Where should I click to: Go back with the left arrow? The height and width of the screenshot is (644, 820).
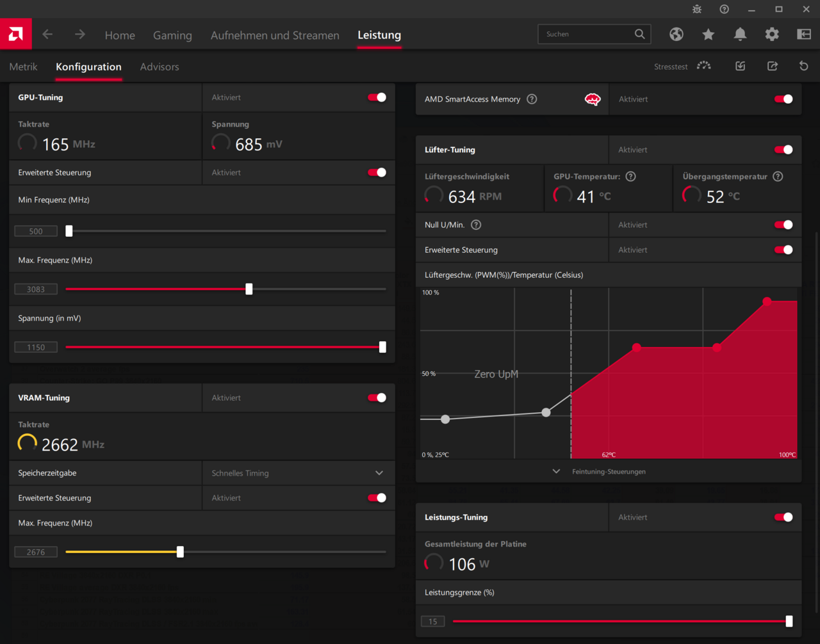pos(47,35)
